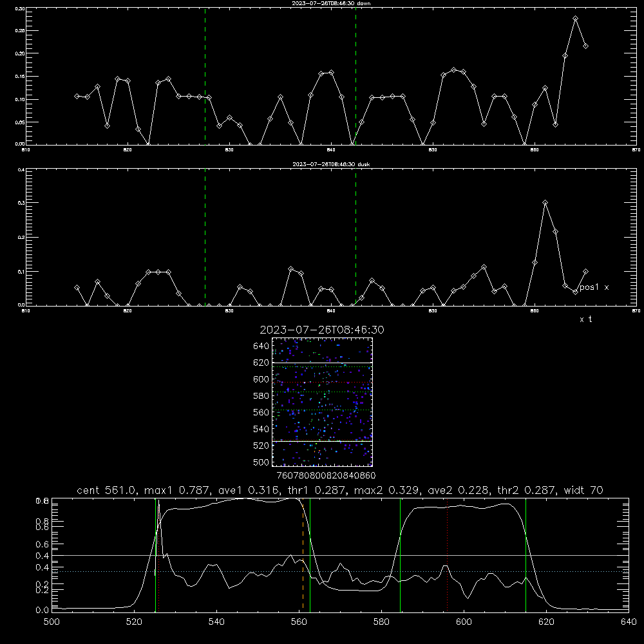644x644 pixels.
Task: Click the 560 tick label on the bottom profile x-axis
Action: point(299,622)
